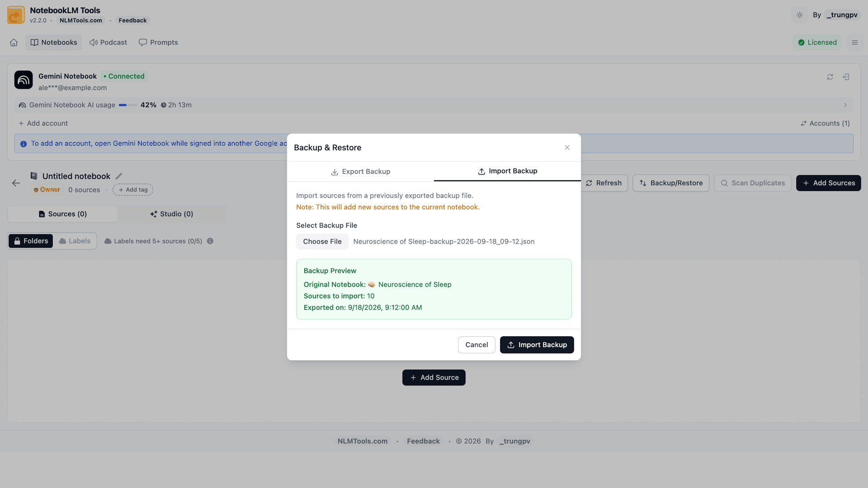Close the Backup & Restore dialog
Viewport: 868px width, 488px height.
tap(567, 148)
